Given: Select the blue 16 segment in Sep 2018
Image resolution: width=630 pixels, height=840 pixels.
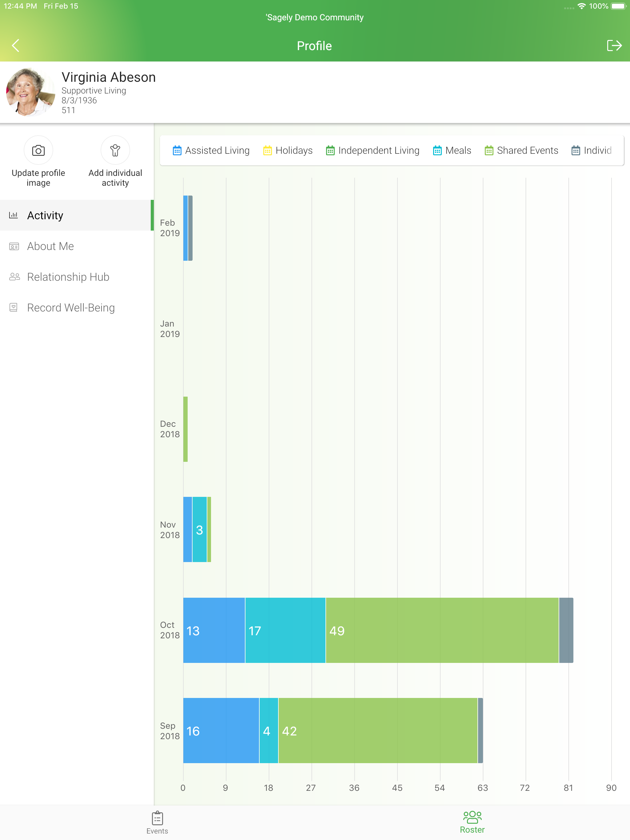Looking at the screenshot, I should tap(221, 731).
